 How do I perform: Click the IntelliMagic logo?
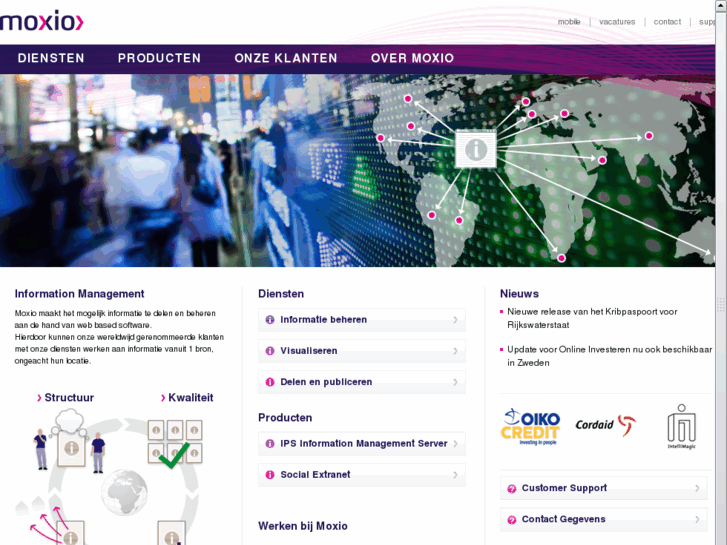tap(682, 426)
